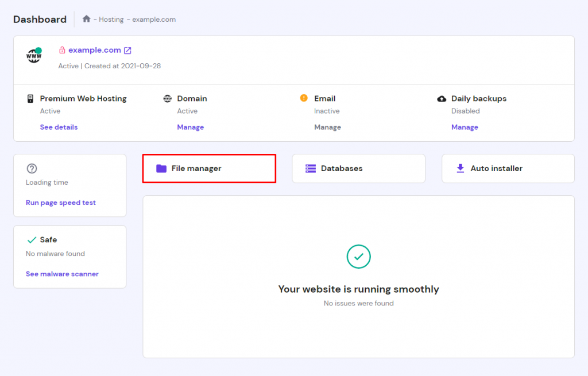This screenshot has width=588, height=376.
Task: Click the Email warning indicator icon
Action: [x=303, y=98]
